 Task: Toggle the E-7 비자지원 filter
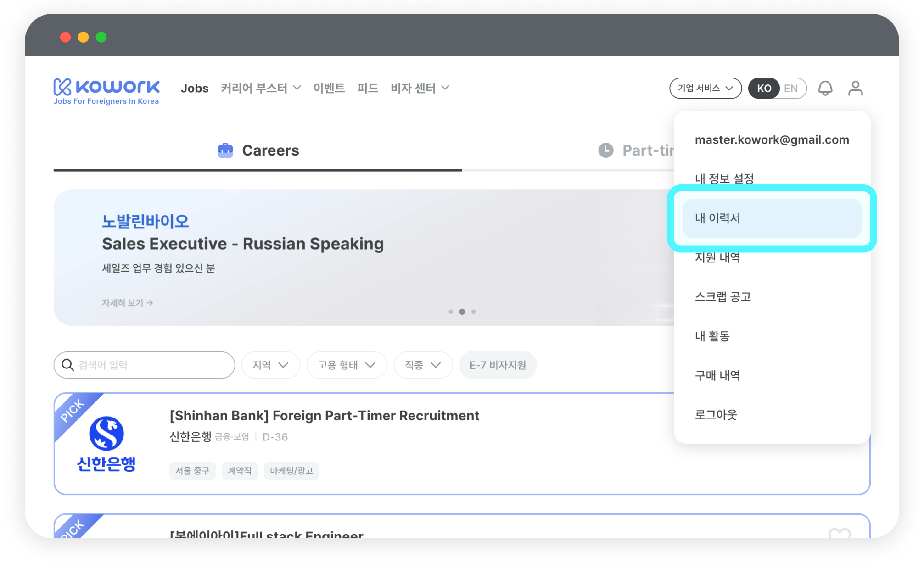[x=498, y=365]
